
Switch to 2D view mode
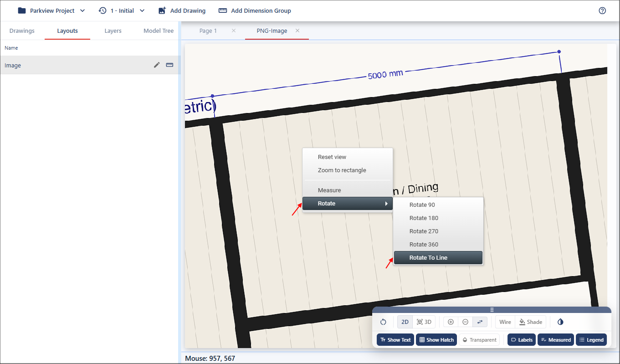click(x=405, y=322)
